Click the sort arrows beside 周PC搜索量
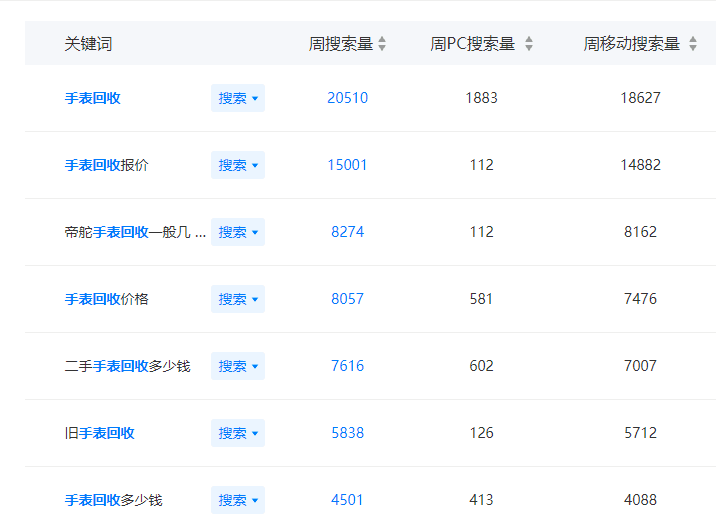The height and width of the screenshot is (531, 716). click(529, 44)
